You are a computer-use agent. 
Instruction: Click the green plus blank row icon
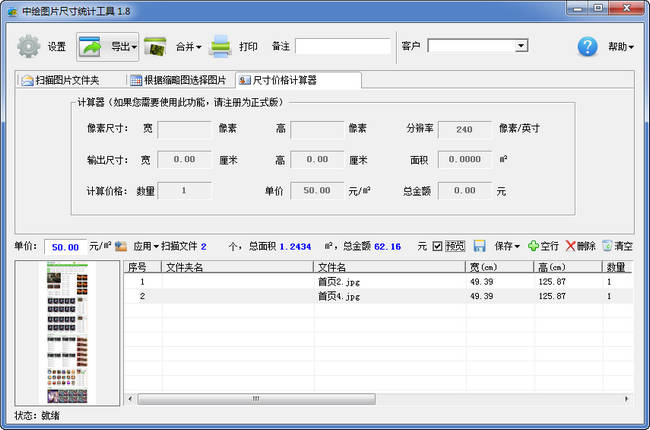click(x=533, y=246)
